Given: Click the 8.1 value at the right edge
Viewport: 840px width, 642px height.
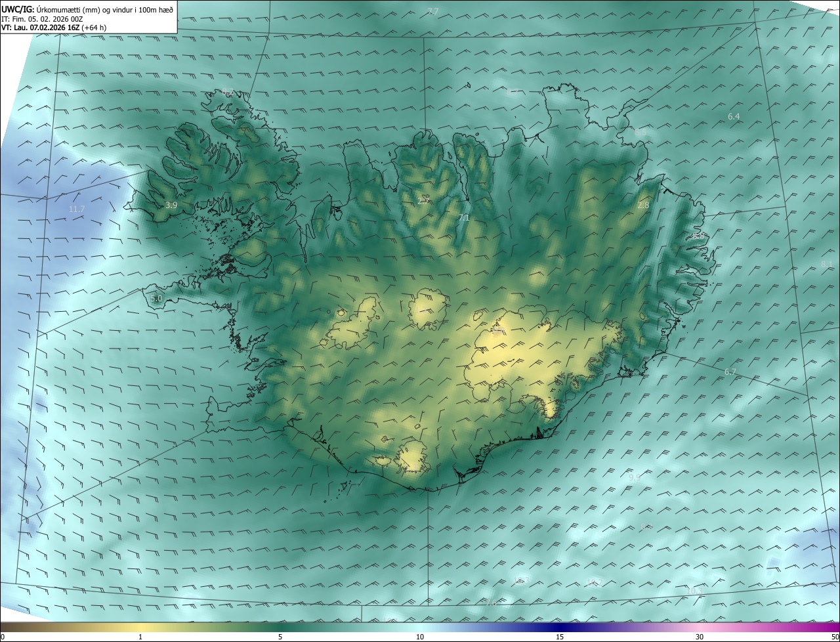Looking at the screenshot, I should click(826, 264).
